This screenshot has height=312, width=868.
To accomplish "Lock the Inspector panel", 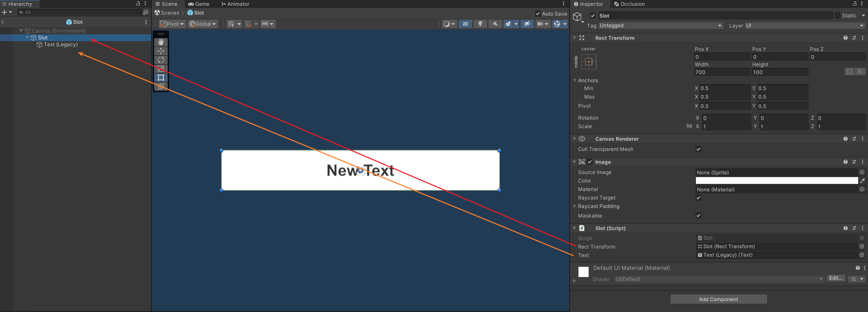I will click(855, 4).
